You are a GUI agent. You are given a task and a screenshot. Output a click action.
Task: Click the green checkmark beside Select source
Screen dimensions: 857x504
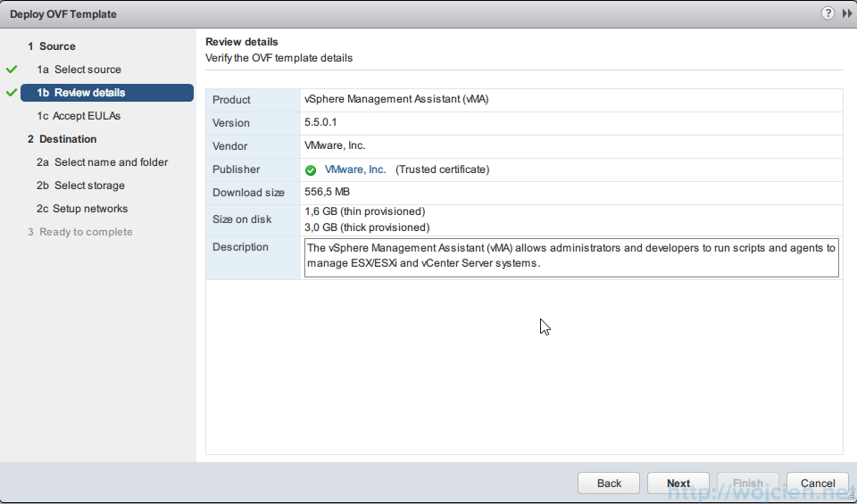pos(12,69)
